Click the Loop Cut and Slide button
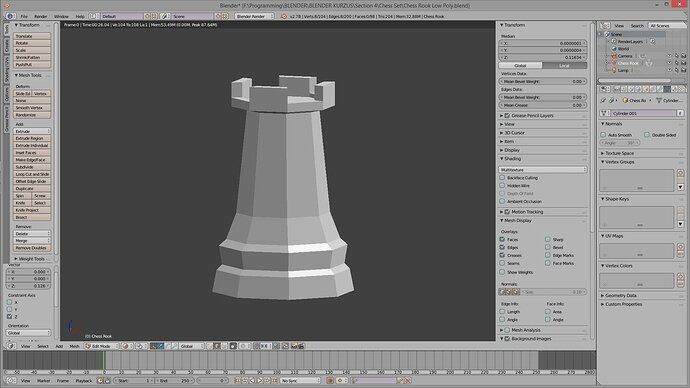 point(32,174)
